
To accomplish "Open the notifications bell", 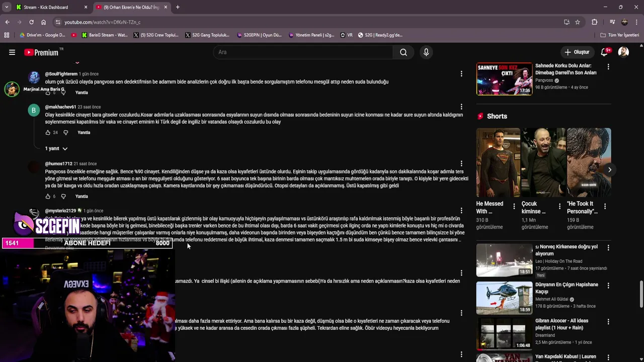I will [x=605, y=52].
